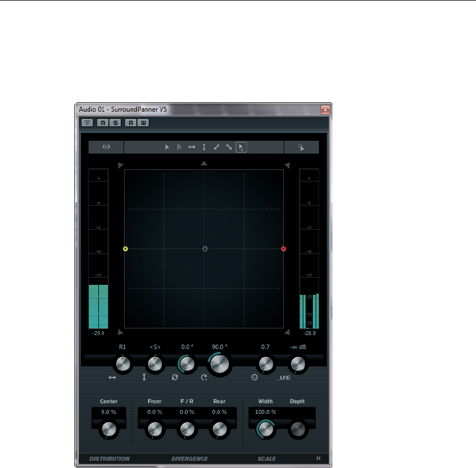The width and height of the screenshot is (476, 468).
Task: Click the Width 100.0 % value field
Action: (x=265, y=412)
